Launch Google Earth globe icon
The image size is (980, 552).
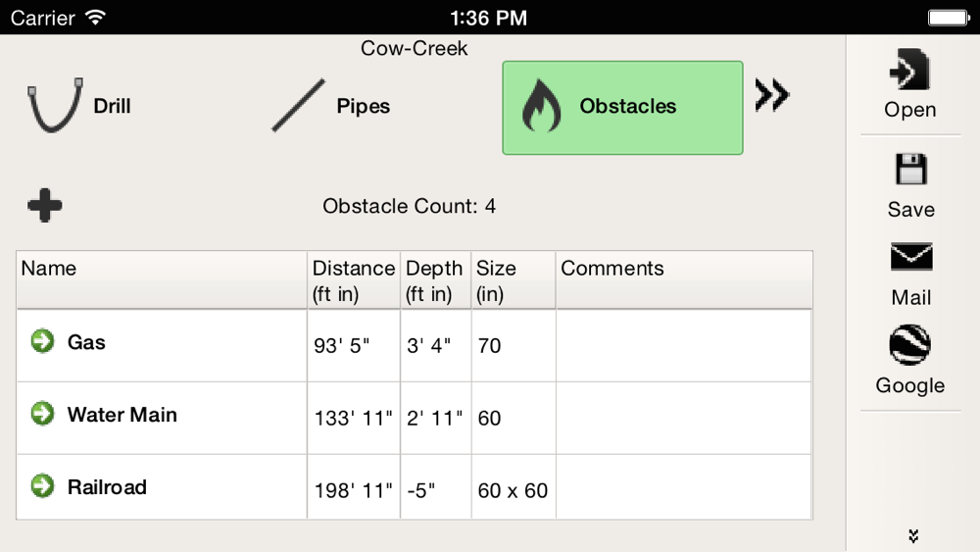(x=910, y=344)
